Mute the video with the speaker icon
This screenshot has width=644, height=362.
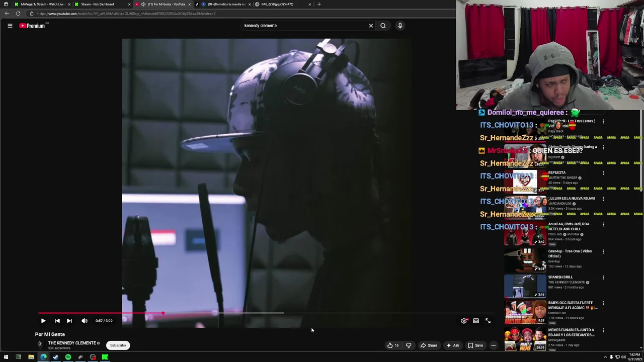click(85, 321)
